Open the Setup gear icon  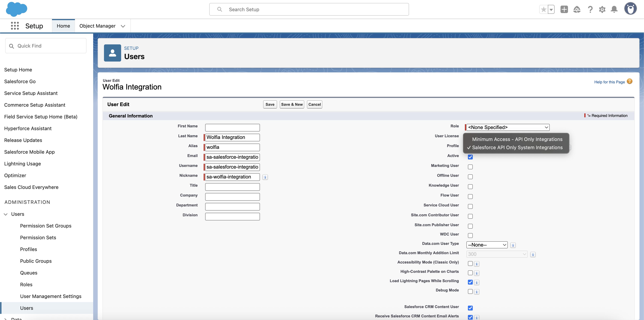[x=602, y=10]
